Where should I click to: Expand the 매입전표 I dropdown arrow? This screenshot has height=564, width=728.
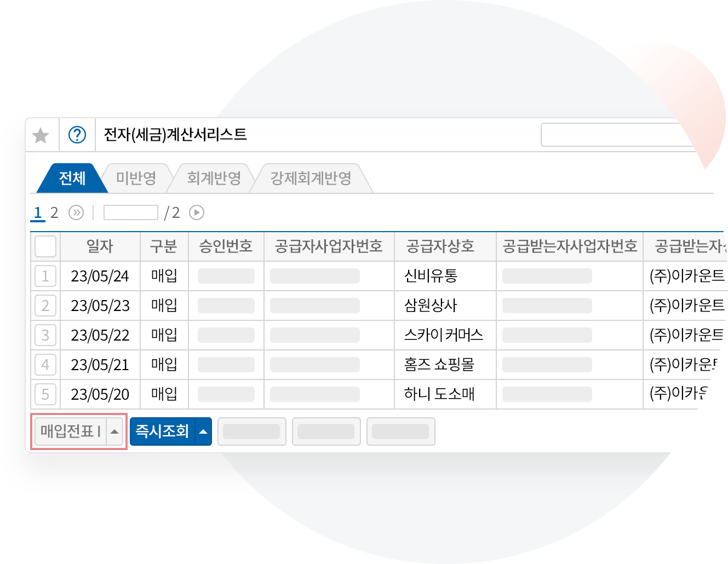pyautogui.click(x=114, y=431)
